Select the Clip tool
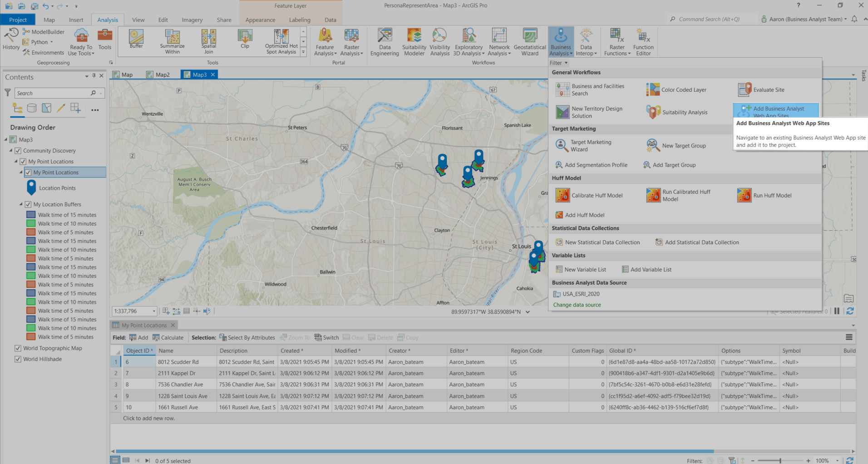Viewport: 868px width, 464px height. tap(245, 41)
